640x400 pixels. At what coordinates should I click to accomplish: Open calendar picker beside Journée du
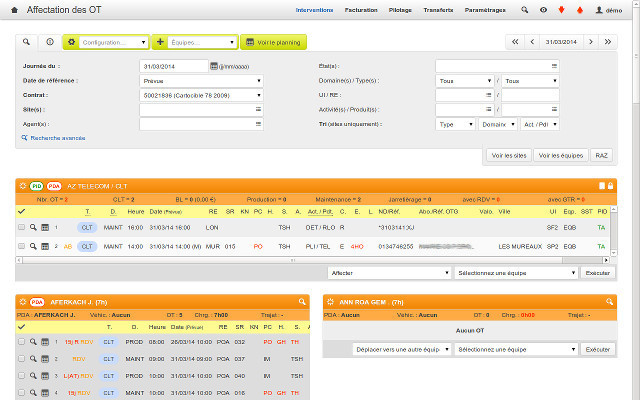tap(213, 66)
